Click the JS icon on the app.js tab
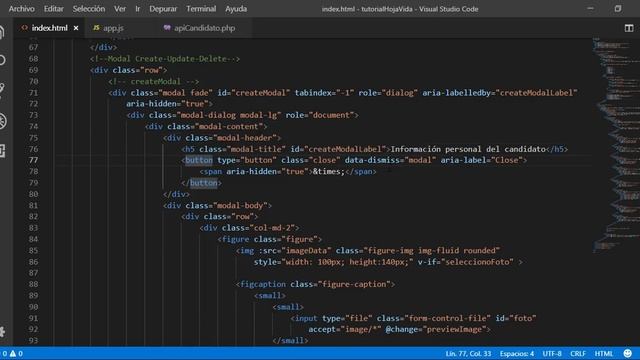Screen dimensions: 640x360 click(96, 28)
